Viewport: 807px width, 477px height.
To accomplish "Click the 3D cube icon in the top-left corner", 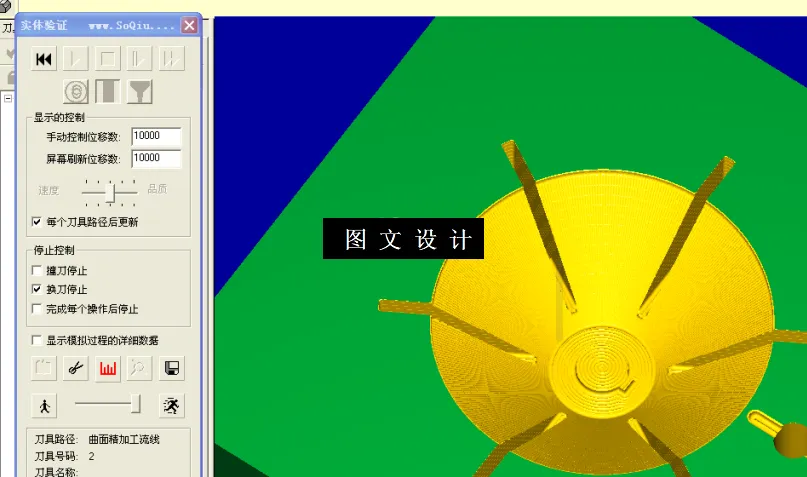I will tap(5, 6).
